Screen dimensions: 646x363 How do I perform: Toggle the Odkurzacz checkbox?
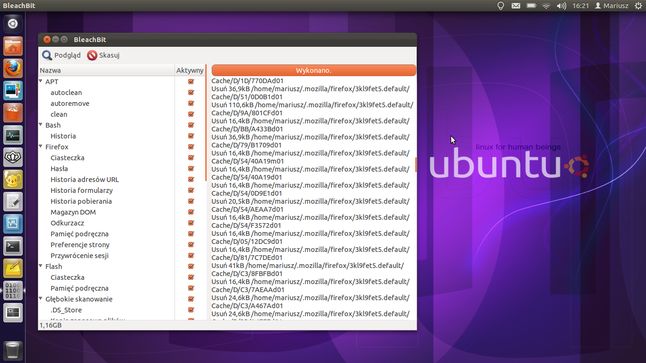click(191, 223)
